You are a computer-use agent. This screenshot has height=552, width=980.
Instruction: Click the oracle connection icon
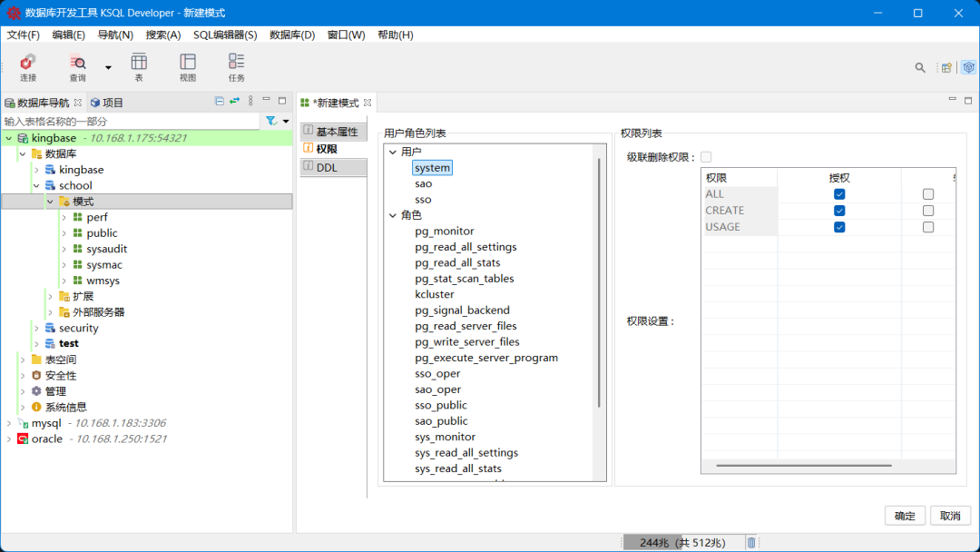(23, 439)
